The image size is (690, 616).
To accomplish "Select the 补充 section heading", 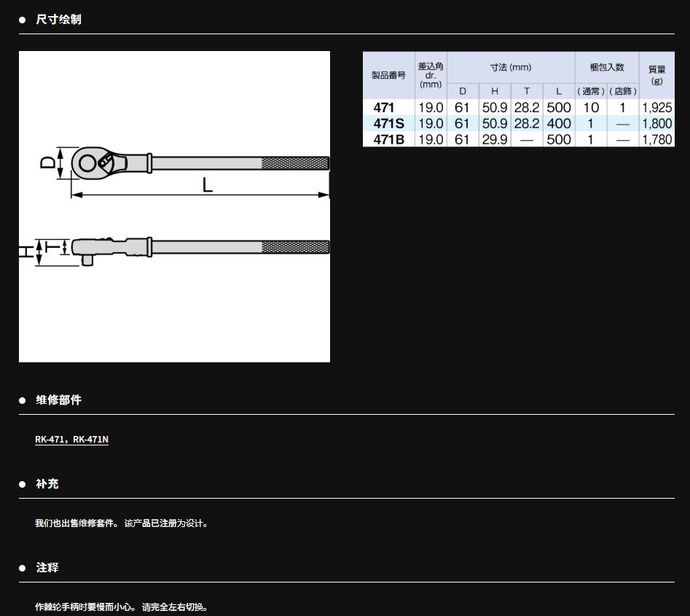I will click(47, 484).
